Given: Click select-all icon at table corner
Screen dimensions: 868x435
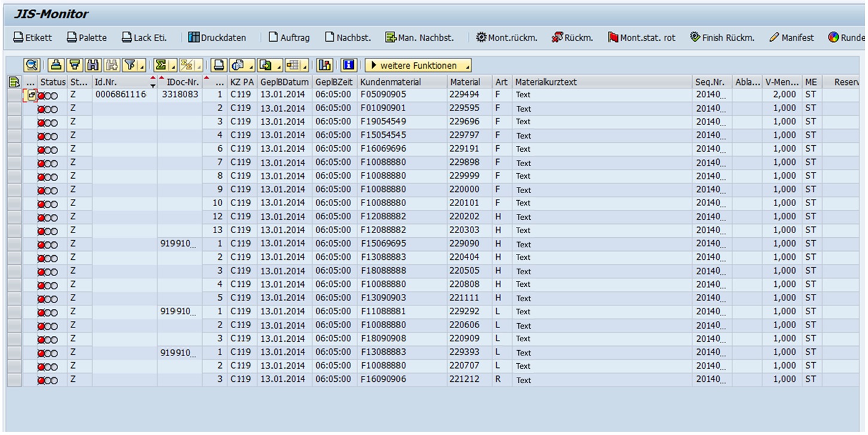Looking at the screenshot, I should (14, 82).
